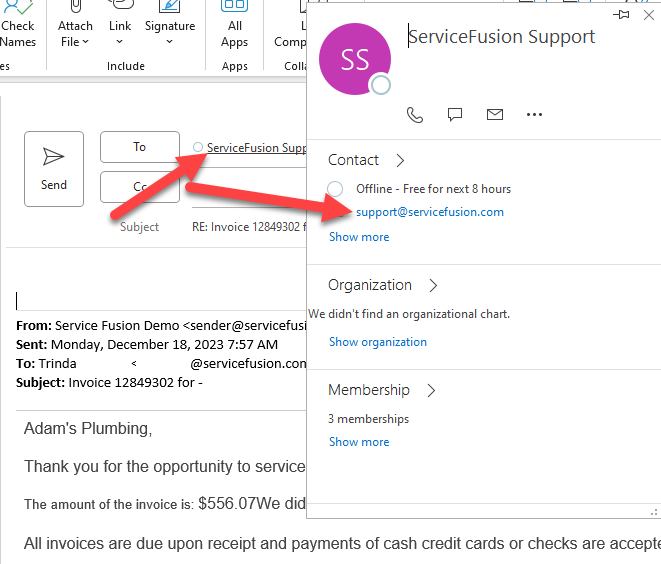661x564 pixels.
Task: Open the Link dropdown
Action: [120, 25]
